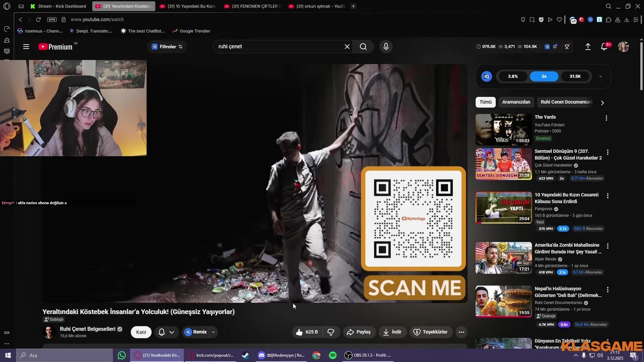Toggle the extension showing 'off' badge
This screenshot has height=362, width=644.
pyautogui.click(x=573, y=20)
